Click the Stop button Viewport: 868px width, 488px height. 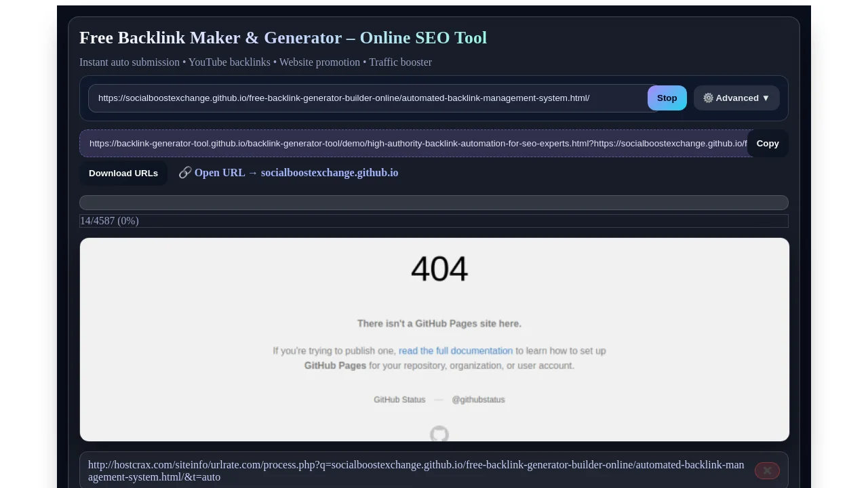point(667,98)
